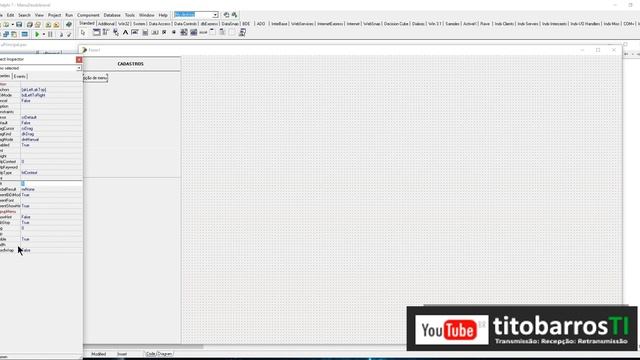This screenshot has height=360, width=640.
Task: Switch to the Samples palette tab
Action: 452,24
